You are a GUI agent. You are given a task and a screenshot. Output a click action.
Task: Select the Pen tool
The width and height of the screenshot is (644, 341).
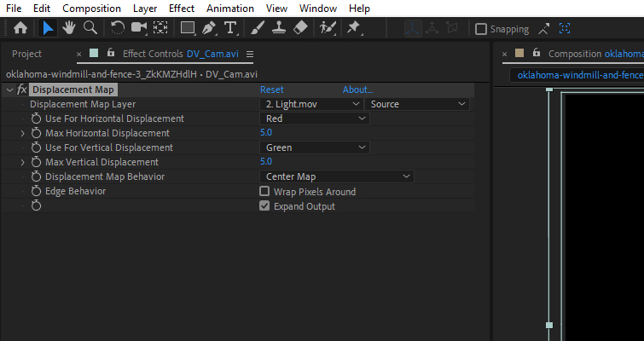[x=210, y=28]
